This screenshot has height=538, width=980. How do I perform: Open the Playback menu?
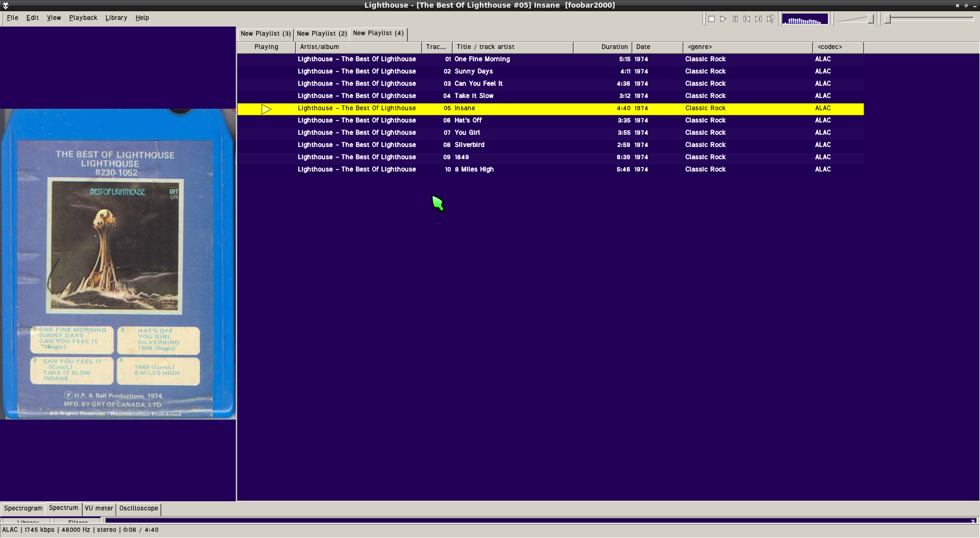pyautogui.click(x=83, y=18)
